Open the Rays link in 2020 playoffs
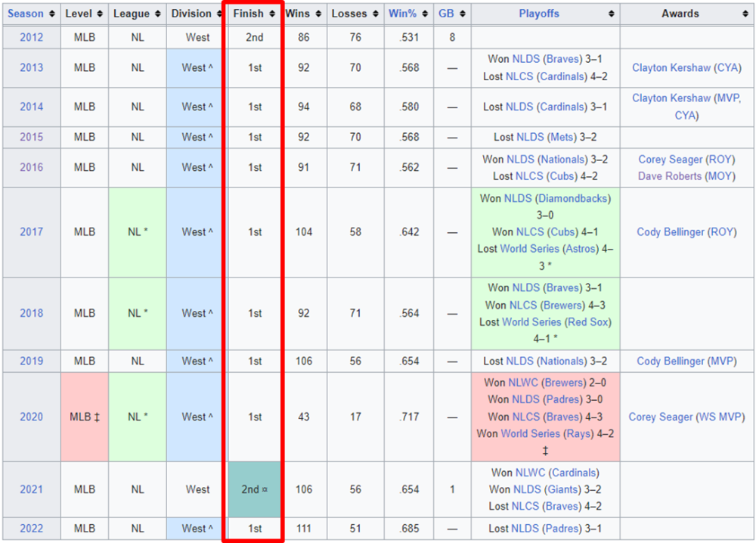The width and height of the screenshot is (756, 543). tap(578, 434)
